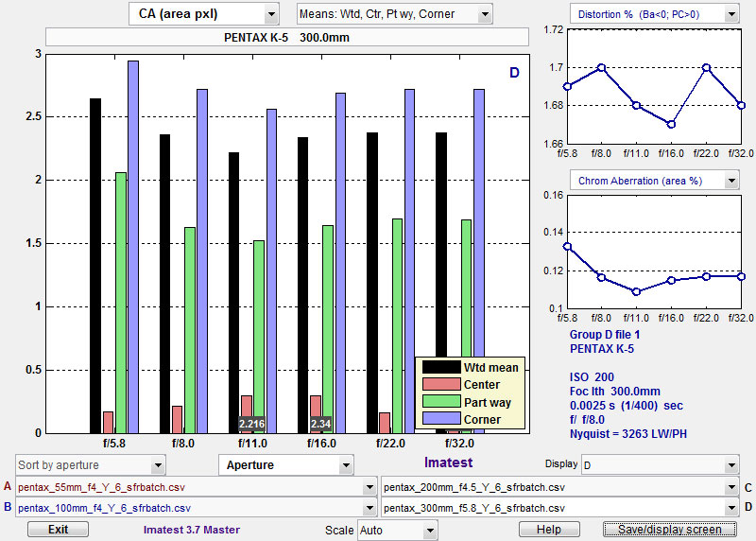Screen dimensions: 756x541
Task: Click the f/16.0 axis label on main chart
Action: pyautogui.click(x=321, y=443)
